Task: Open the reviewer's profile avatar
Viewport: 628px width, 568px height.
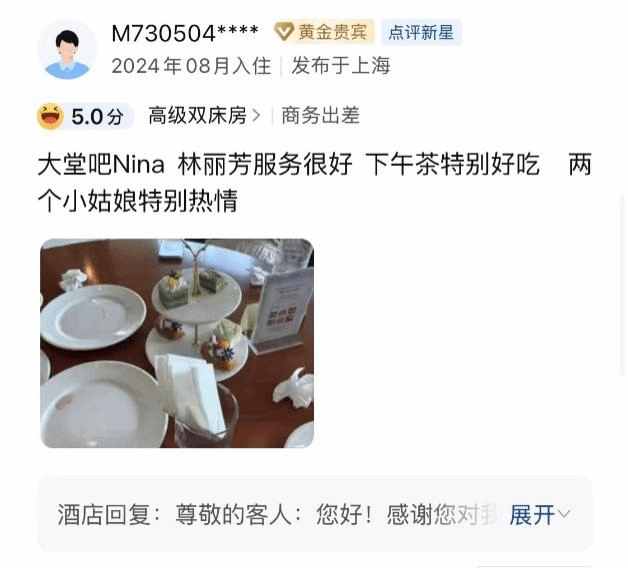Action: tap(67, 50)
